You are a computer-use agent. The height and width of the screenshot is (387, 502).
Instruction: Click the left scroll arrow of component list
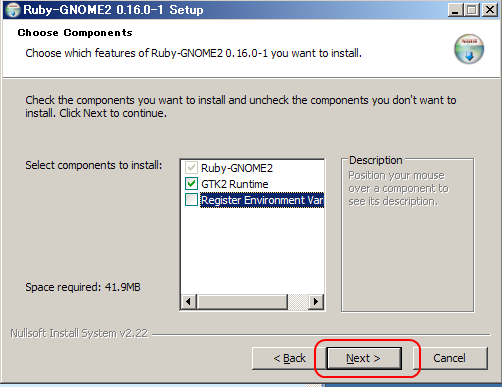pos(189,302)
